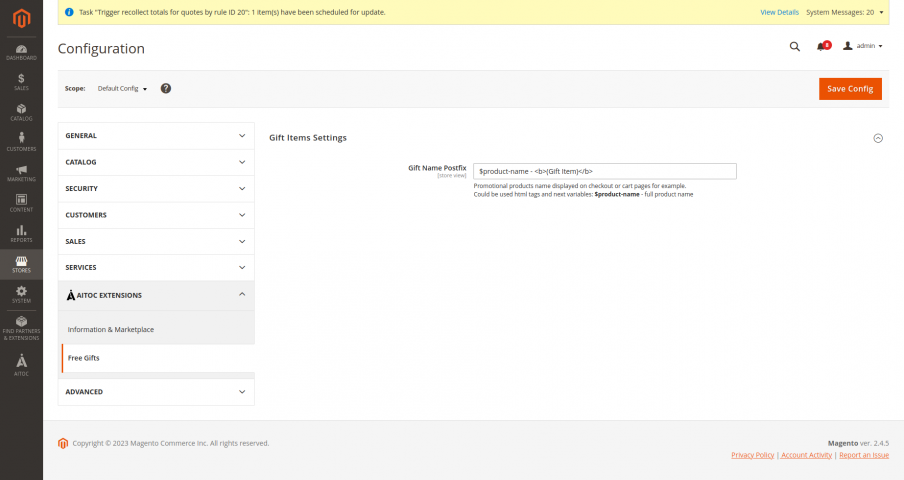Expand the General configuration section

pyautogui.click(x=156, y=136)
